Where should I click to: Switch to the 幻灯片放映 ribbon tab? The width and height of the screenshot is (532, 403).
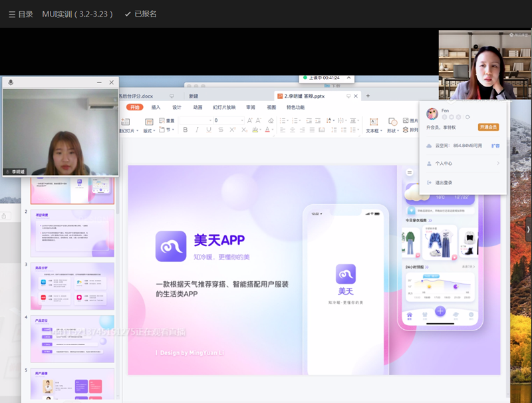pyautogui.click(x=224, y=107)
